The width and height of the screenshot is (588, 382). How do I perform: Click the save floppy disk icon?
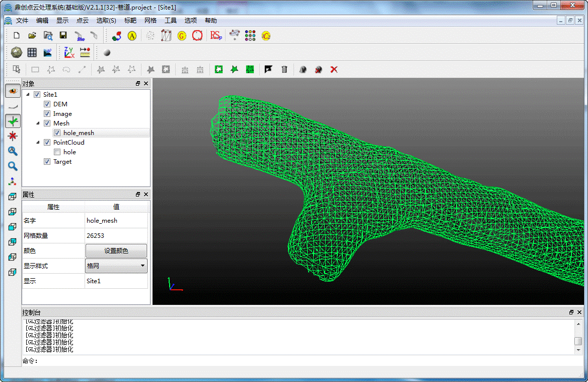click(63, 36)
